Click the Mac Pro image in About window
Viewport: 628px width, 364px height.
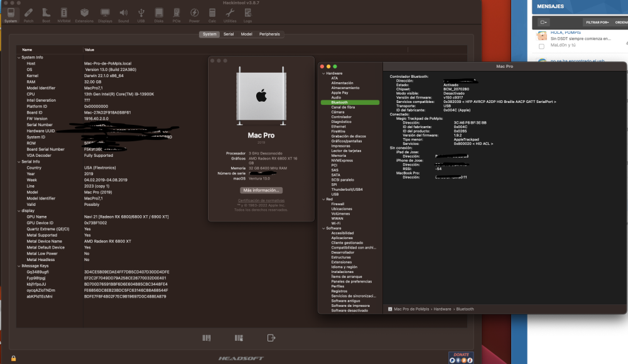(261, 96)
